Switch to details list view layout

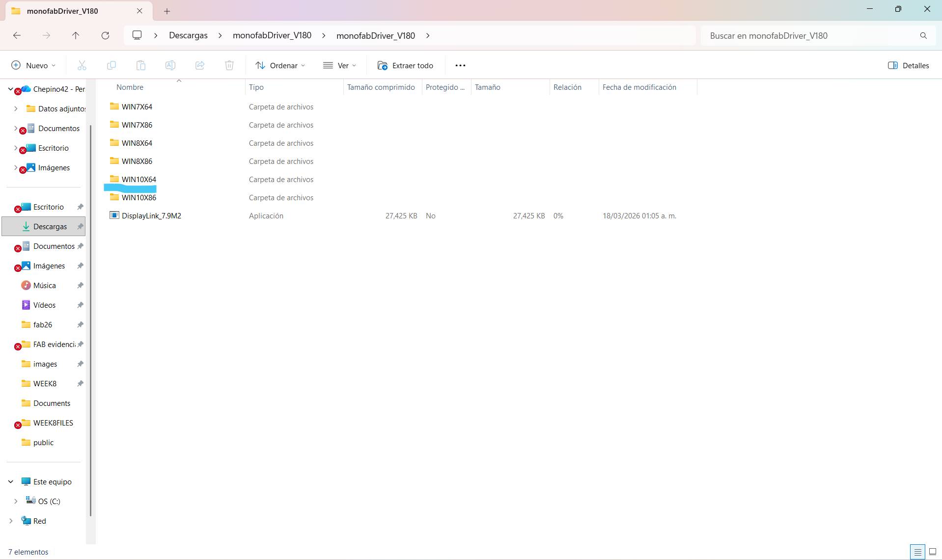917,552
